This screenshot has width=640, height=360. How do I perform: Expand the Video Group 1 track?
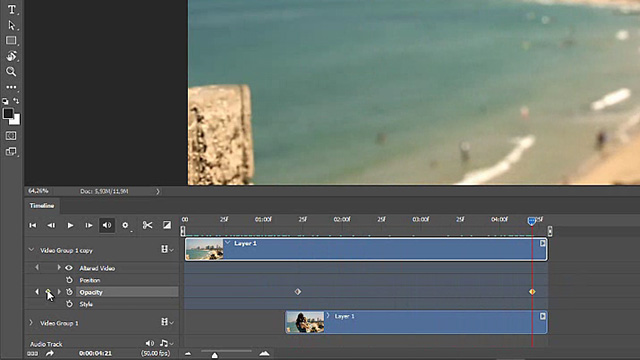tap(31, 323)
